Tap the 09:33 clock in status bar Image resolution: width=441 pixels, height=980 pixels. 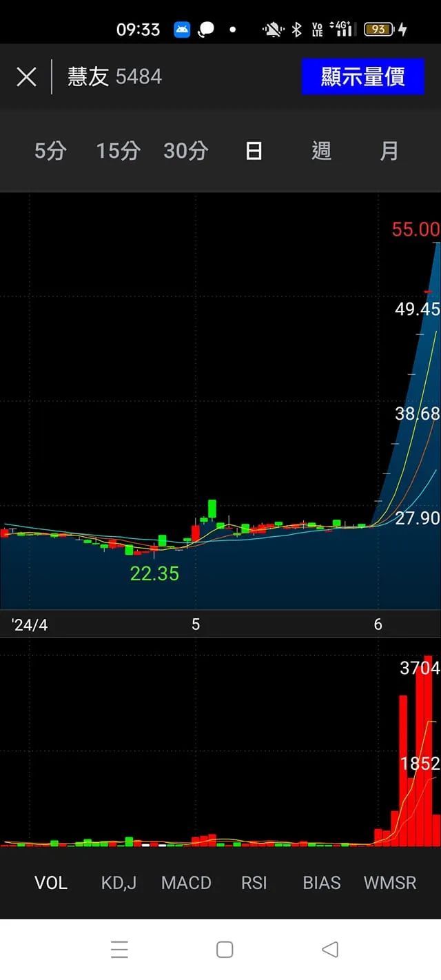point(138,30)
